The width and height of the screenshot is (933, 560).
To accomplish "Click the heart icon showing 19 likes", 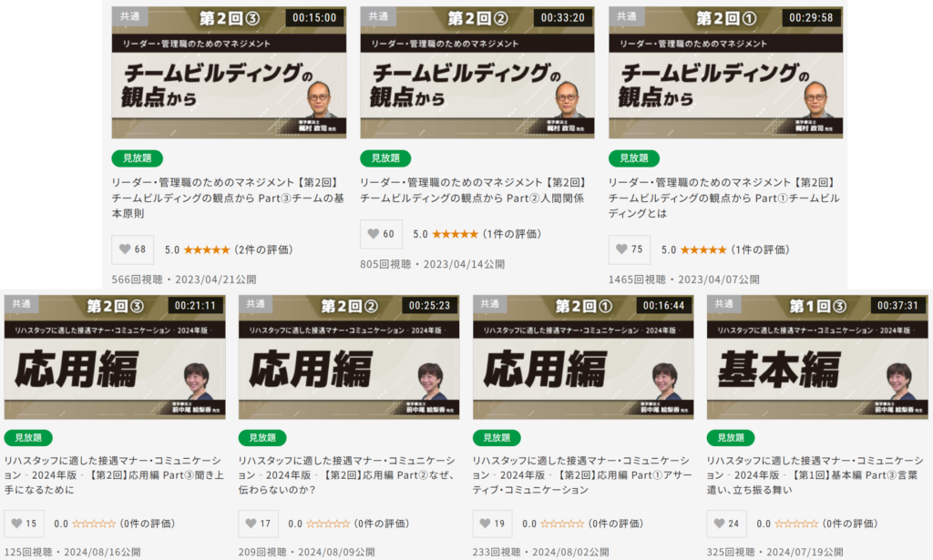I will [492, 524].
